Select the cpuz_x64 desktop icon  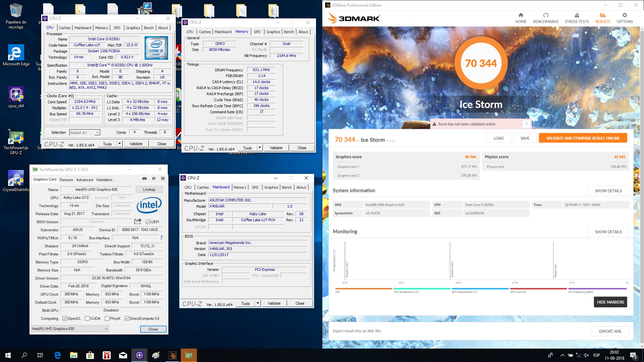point(16,98)
